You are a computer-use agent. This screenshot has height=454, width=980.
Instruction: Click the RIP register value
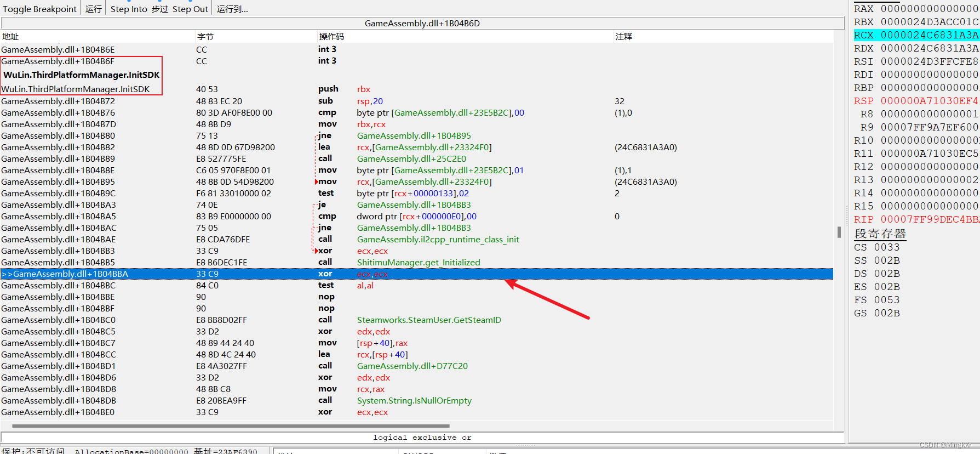(x=930, y=219)
